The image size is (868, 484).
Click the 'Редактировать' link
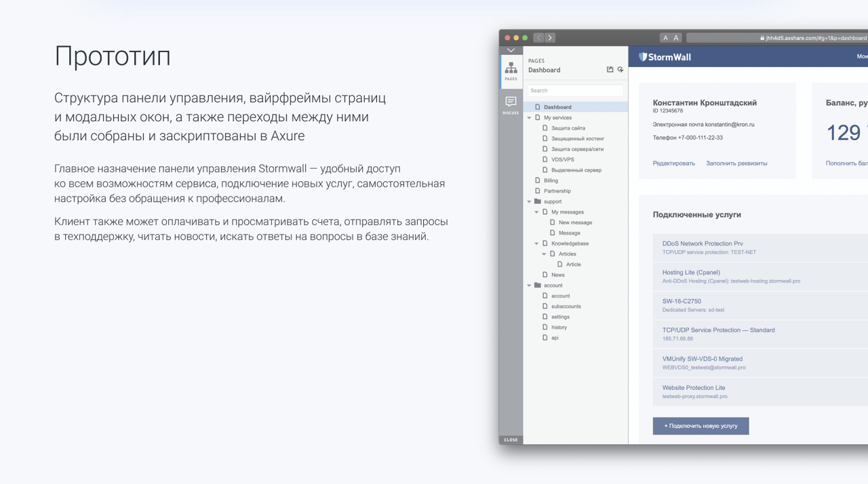click(673, 163)
